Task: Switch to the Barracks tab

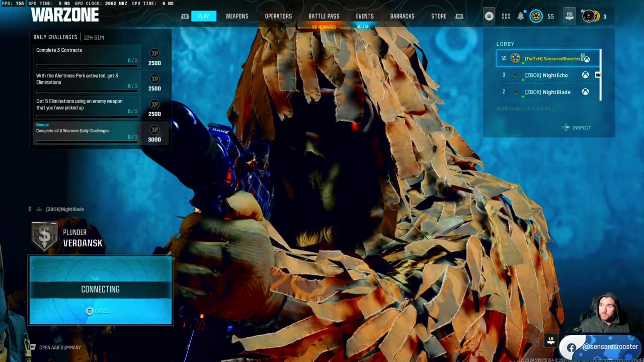Action: coord(403,16)
